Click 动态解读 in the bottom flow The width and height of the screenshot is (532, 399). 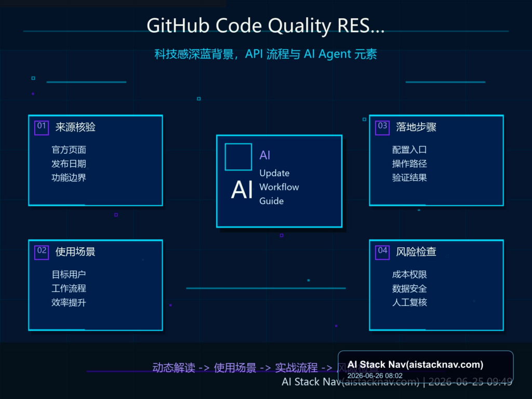(174, 368)
